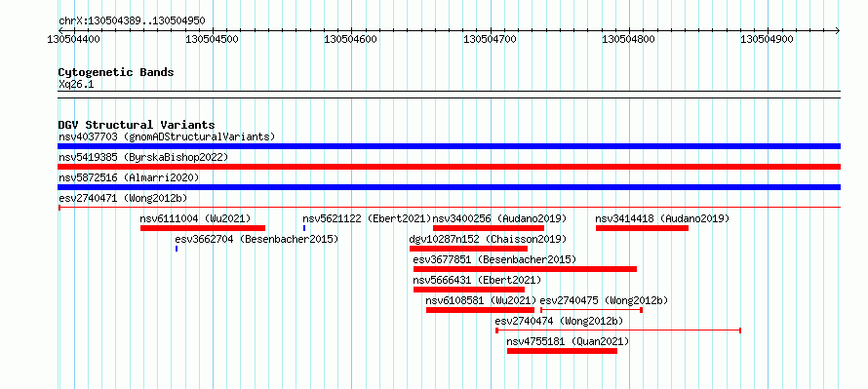
Task: Select the nsv5419385 ByrskaBishop2022 red bar
Action: [449, 167]
